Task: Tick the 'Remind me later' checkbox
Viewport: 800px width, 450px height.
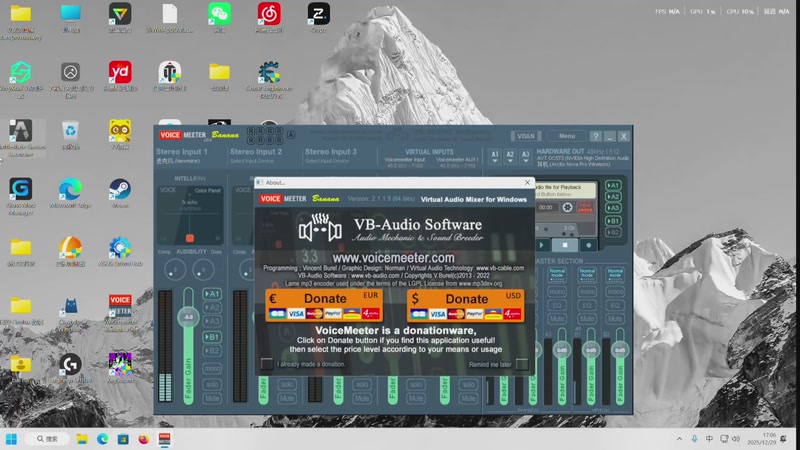Action: coord(521,364)
